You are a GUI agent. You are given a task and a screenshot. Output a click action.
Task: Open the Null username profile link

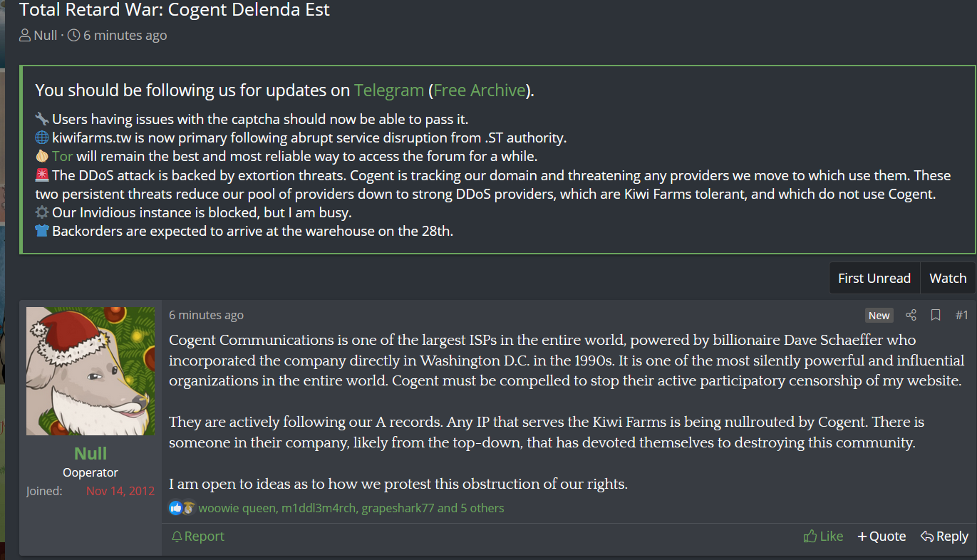point(91,453)
